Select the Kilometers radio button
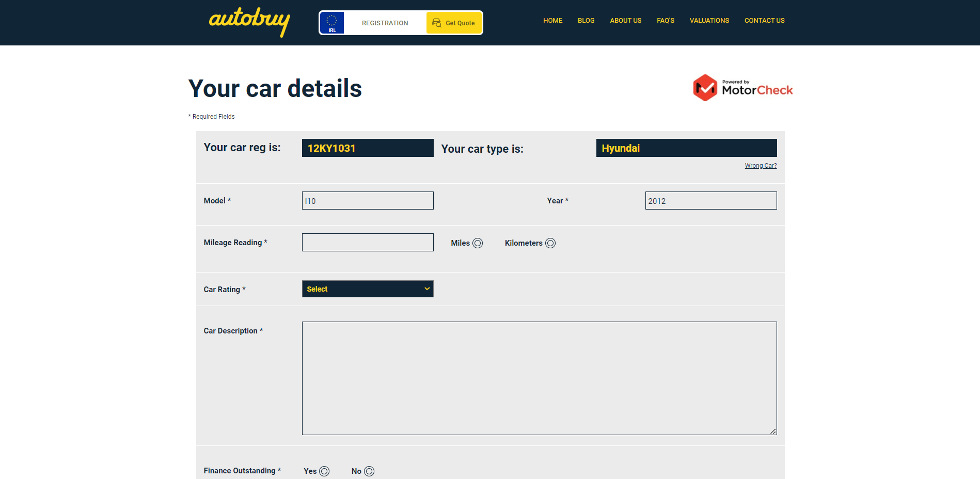The image size is (980, 479). 550,243
